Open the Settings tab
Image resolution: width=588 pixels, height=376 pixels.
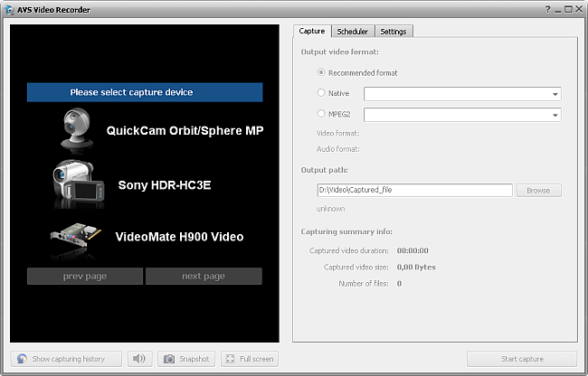394,32
